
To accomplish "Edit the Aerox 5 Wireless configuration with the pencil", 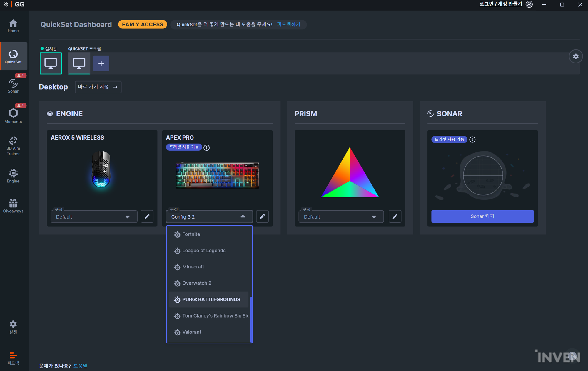I will pos(147,216).
